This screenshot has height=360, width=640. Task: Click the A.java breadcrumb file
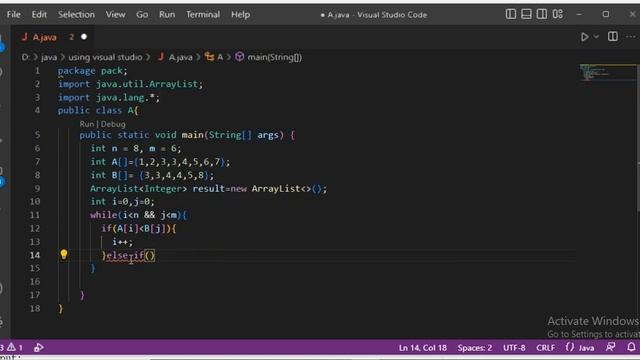pos(180,58)
